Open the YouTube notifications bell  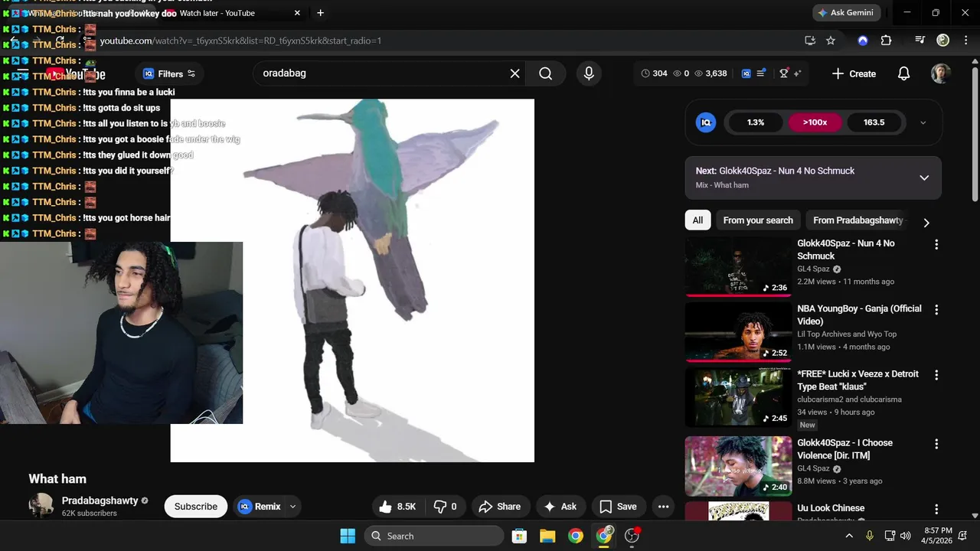point(904,73)
